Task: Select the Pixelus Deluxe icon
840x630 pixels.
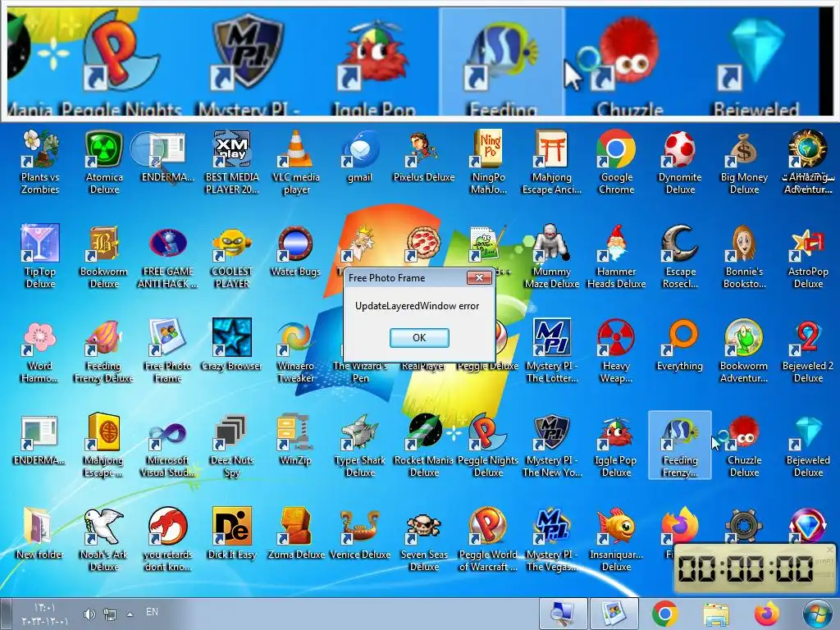Action: point(424,157)
